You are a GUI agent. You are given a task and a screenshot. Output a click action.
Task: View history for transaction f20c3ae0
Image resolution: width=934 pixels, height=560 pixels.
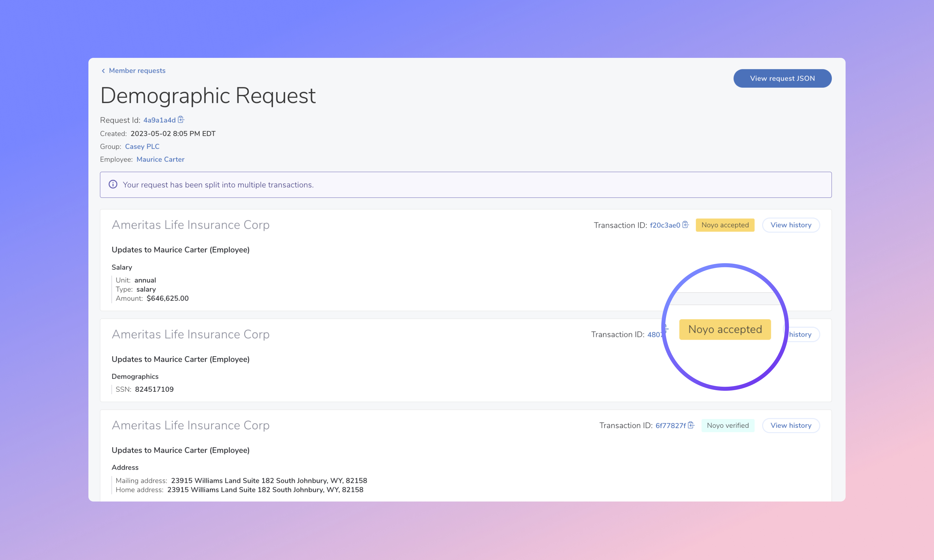pos(791,225)
